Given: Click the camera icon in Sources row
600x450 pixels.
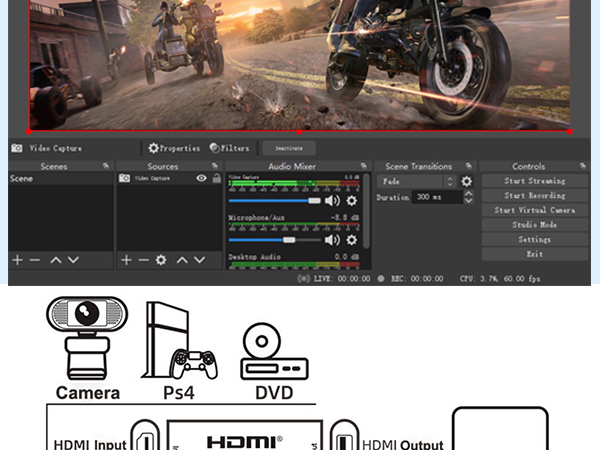Looking at the screenshot, I should point(124,178).
